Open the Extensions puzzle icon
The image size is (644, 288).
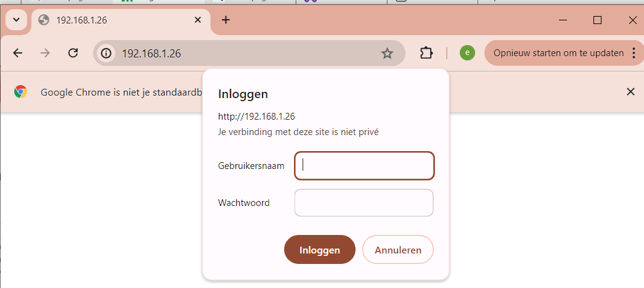point(426,53)
